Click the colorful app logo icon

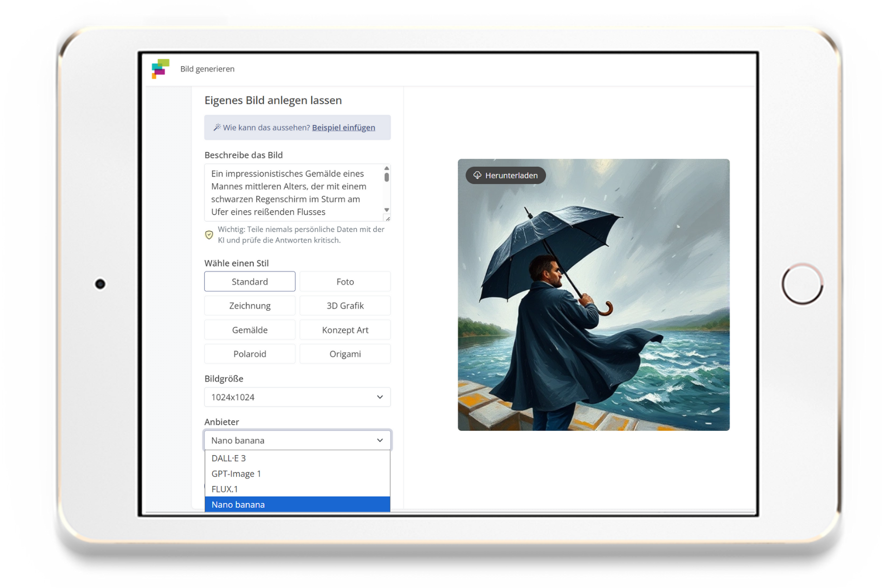tap(160, 69)
